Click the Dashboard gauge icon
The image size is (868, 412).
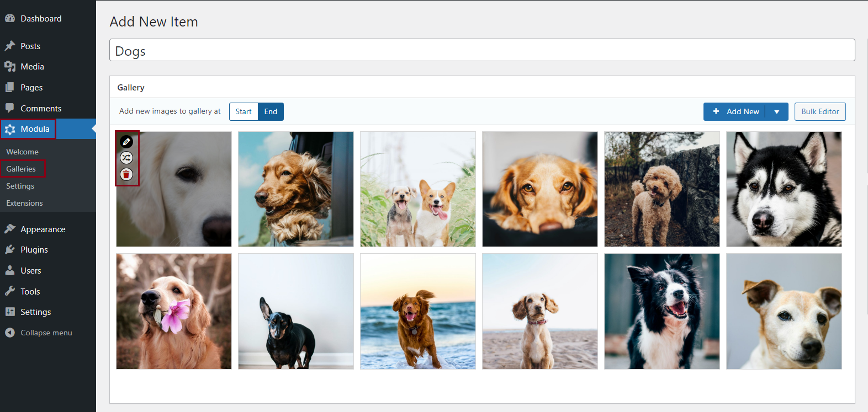coord(10,18)
